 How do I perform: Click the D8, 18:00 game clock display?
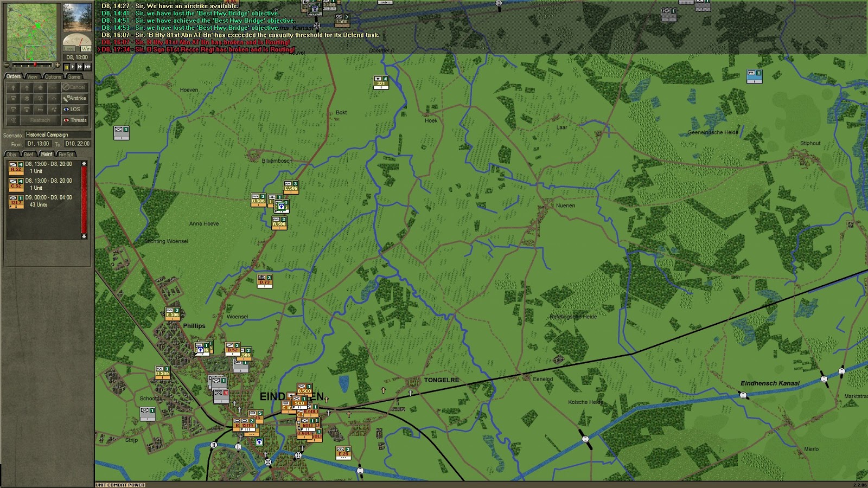click(x=77, y=57)
